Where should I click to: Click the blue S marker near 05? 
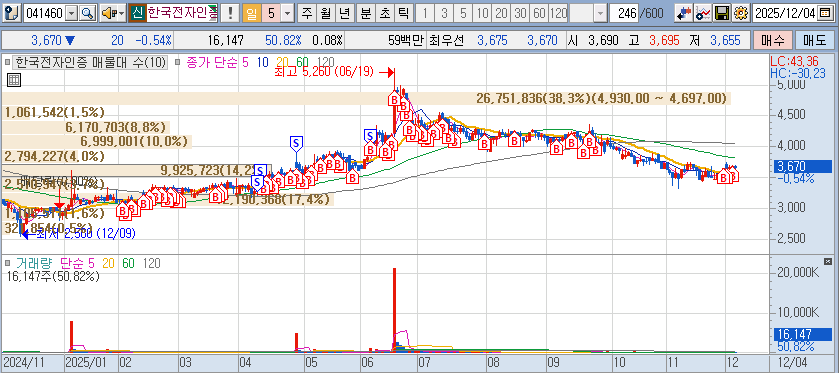click(296, 143)
